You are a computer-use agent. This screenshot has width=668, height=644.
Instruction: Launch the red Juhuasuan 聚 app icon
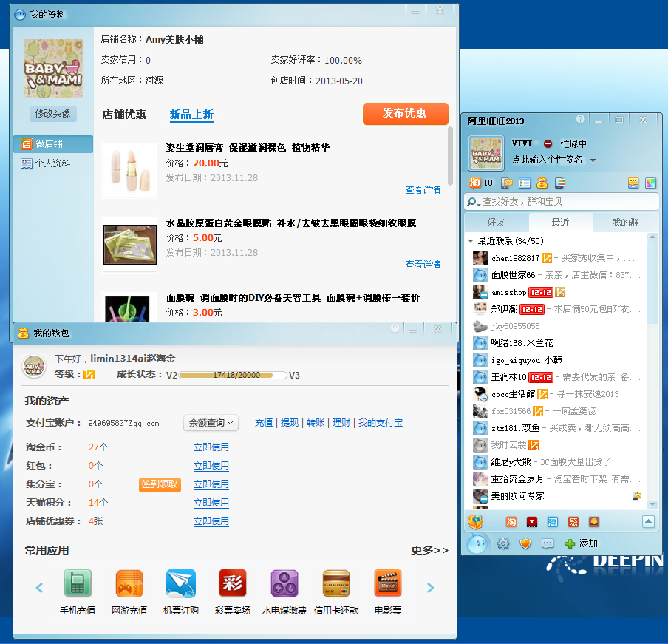(573, 522)
